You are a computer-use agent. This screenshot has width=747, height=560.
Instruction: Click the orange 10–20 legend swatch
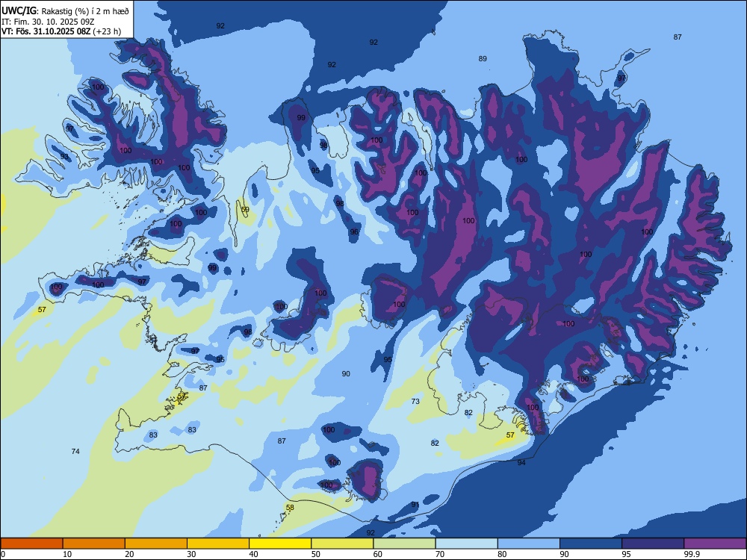94,544
